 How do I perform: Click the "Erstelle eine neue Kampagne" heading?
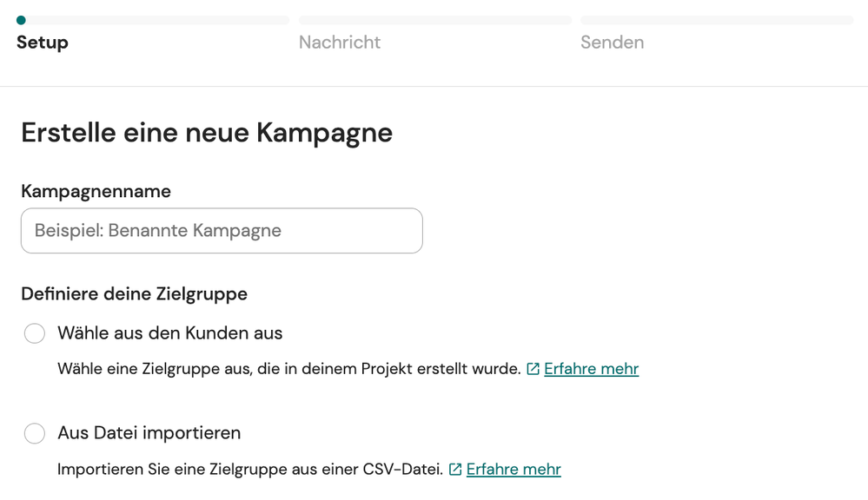click(207, 133)
